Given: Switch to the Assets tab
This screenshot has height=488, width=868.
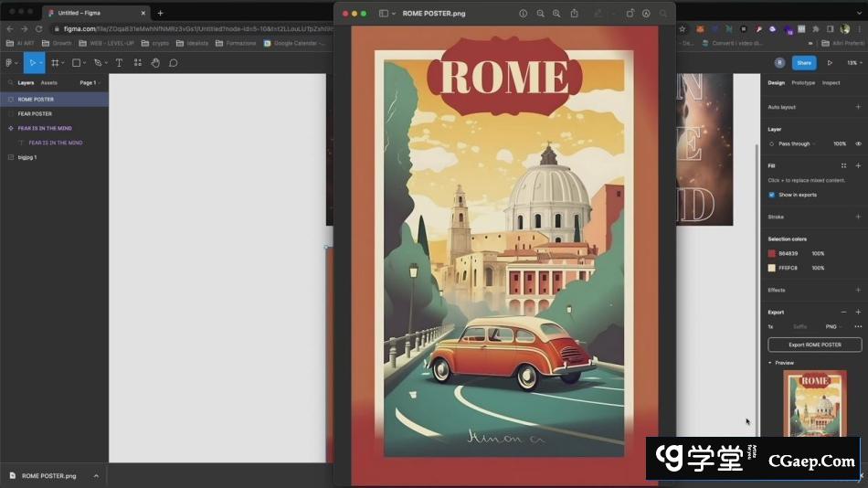Looking at the screenshot, I should [48, 83].
